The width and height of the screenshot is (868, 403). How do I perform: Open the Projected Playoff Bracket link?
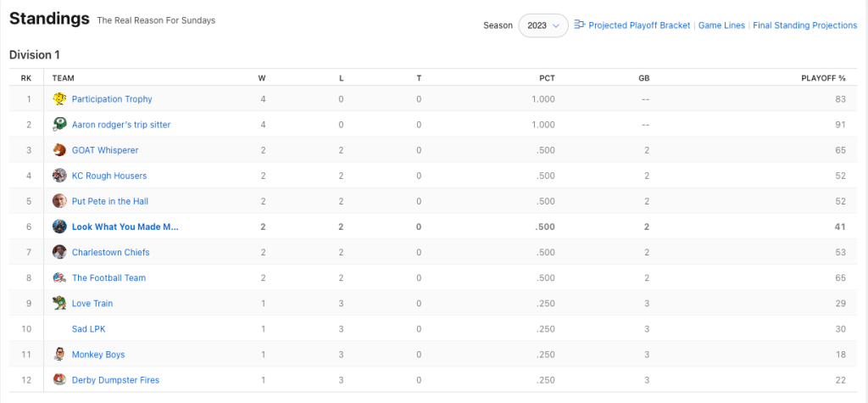639,25
